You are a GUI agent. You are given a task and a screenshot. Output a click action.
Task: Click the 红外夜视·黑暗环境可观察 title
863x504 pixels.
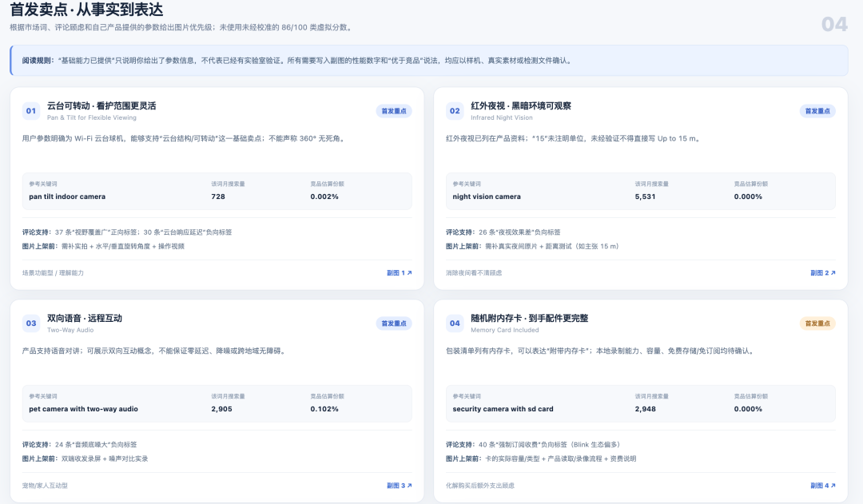coord(521,105)
